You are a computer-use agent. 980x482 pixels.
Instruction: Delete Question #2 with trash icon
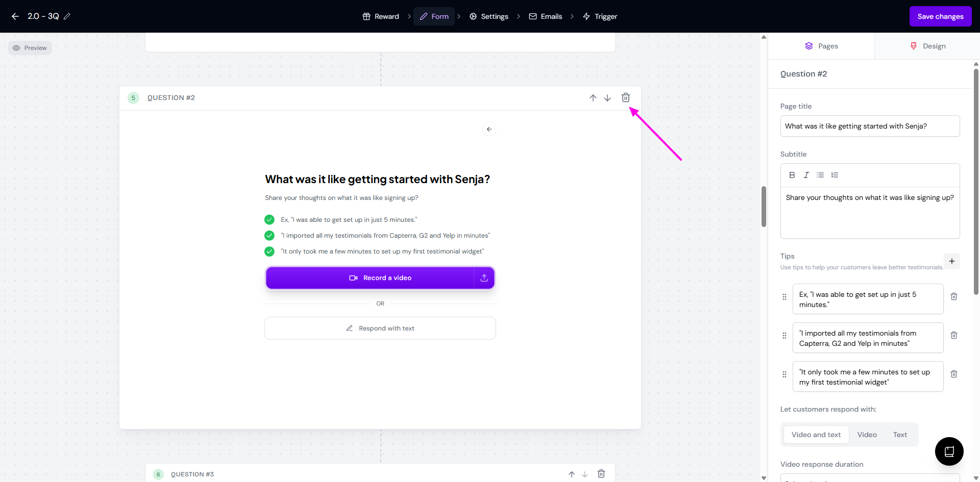pos(625,97)
